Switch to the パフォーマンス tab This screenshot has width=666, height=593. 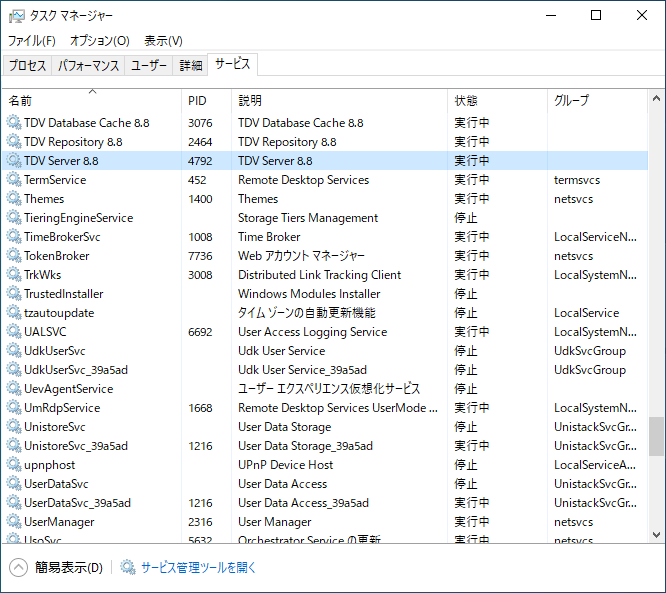[88, 65]
